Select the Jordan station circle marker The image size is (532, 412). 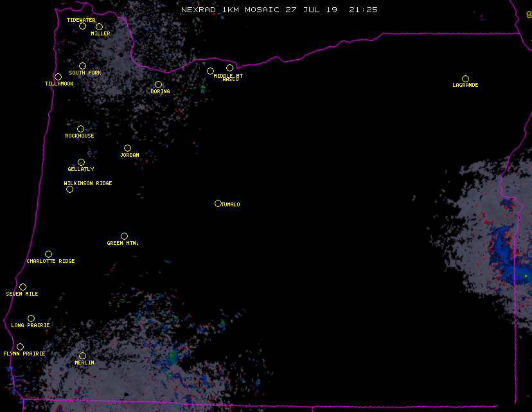[x=127, y=148]
